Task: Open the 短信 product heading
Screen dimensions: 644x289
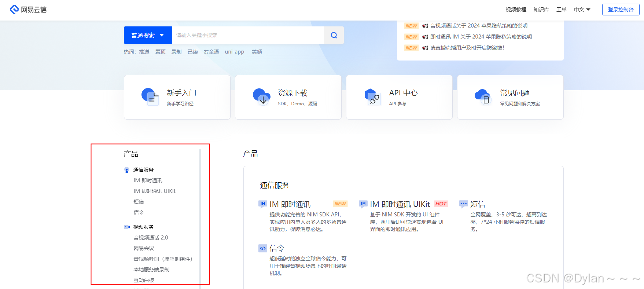Action: pyautogui.click(x=478, y=204)
